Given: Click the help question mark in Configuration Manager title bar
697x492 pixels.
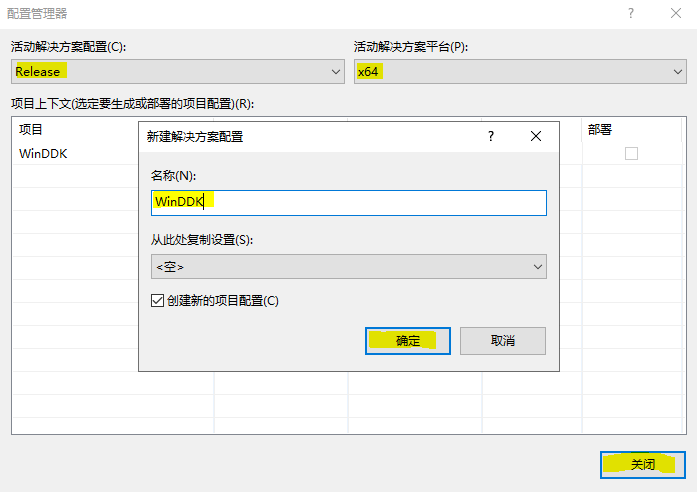Looking at the screenshot, I should tap(631, 13).
